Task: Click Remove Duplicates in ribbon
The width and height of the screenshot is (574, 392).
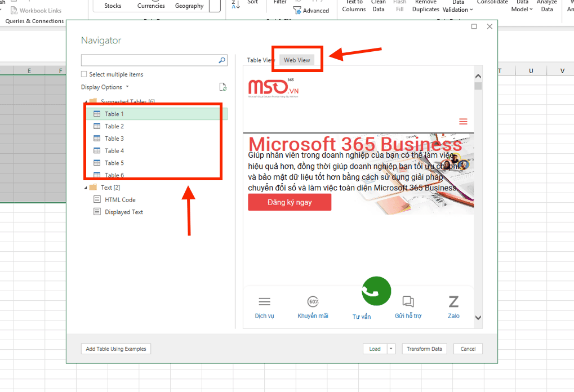Action: 426,6
